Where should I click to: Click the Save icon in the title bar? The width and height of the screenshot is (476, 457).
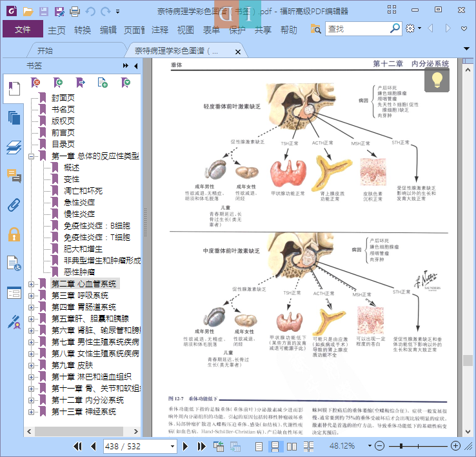[x=44, y=12]
